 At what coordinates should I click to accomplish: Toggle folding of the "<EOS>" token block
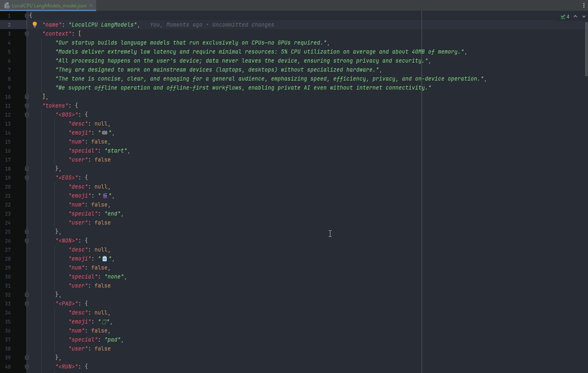point(27,178)
